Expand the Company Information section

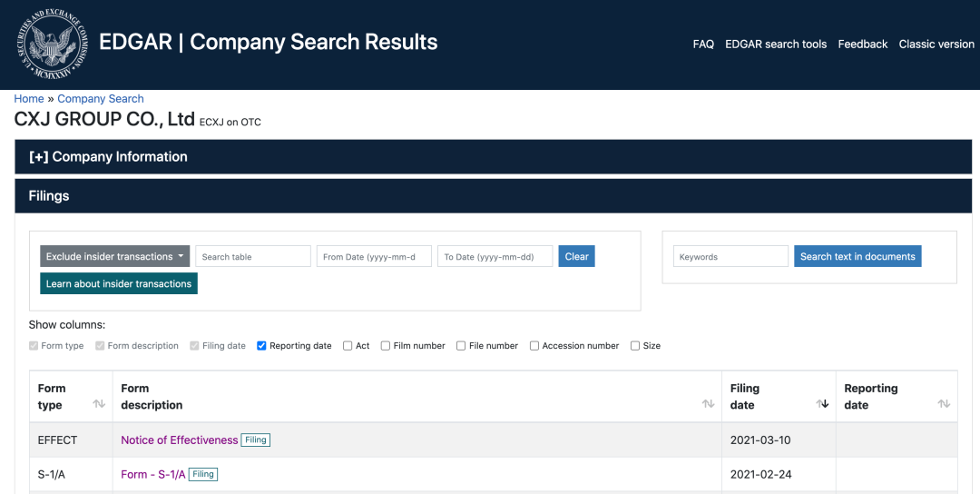point(108,157)
